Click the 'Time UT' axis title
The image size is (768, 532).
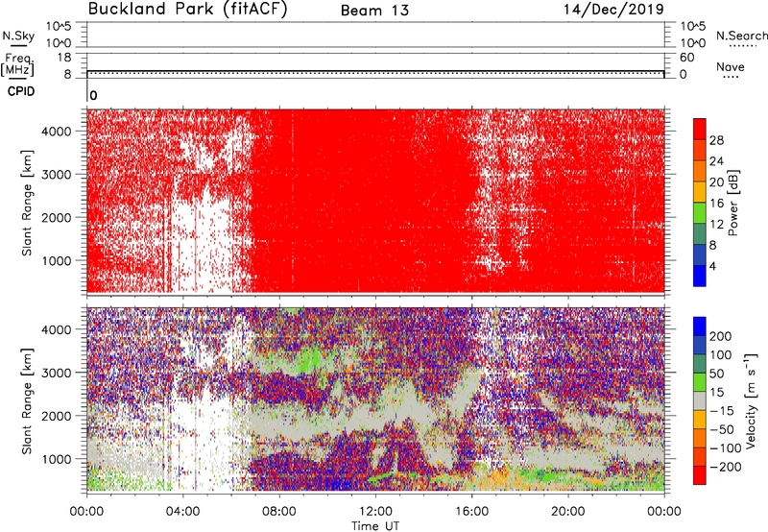[x=375, y=526]
